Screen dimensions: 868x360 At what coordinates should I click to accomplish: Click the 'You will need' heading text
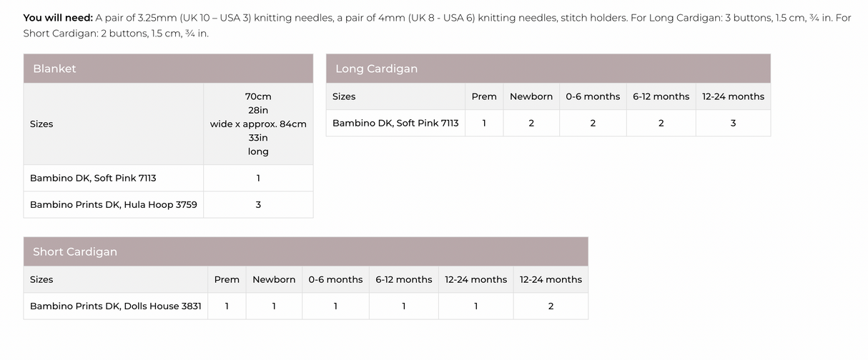pyautogui.click(x=58, y=17)
